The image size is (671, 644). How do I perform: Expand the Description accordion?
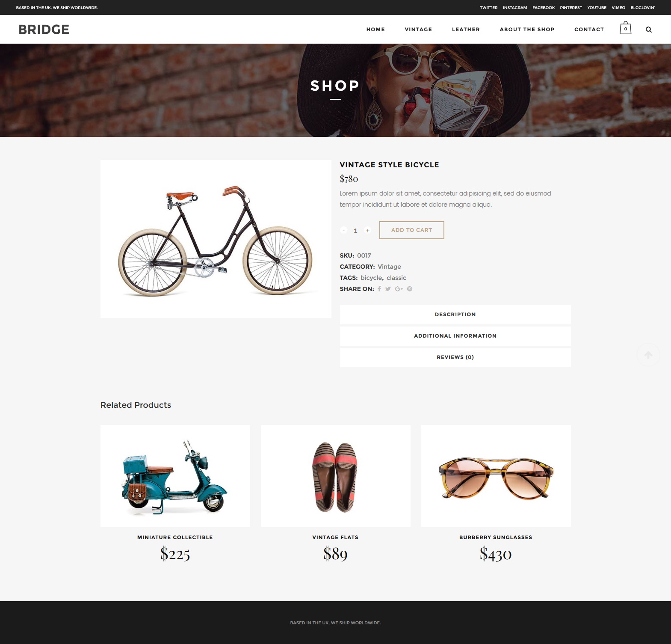coord(455,315)
